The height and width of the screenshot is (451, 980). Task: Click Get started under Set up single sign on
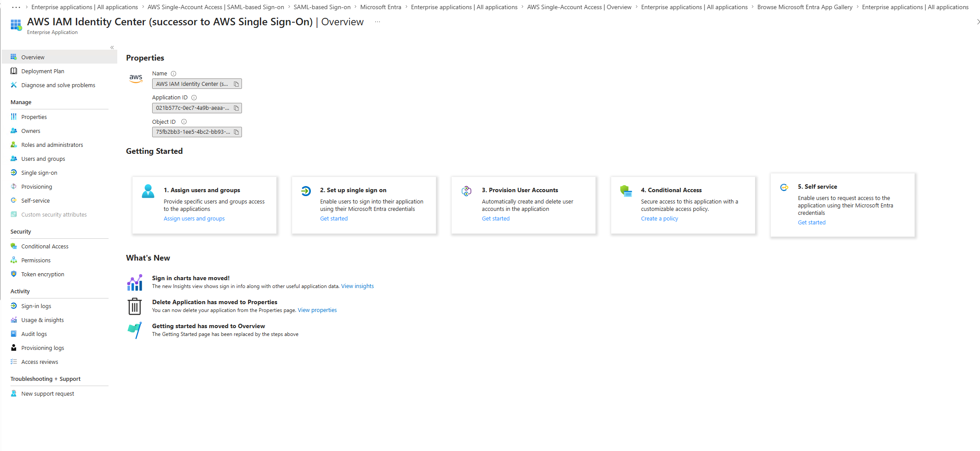(334, 219)
